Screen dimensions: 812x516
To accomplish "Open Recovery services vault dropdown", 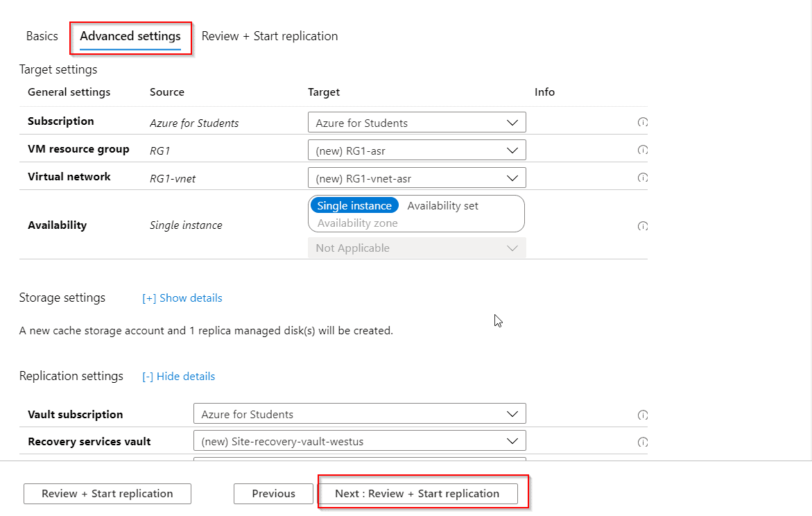I will [x=359, y=441].
